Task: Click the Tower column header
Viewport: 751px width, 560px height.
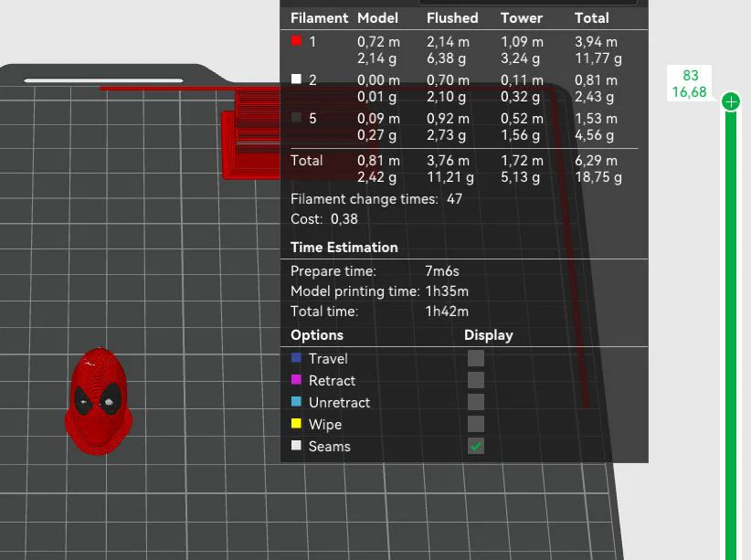Action: point(521,18)
